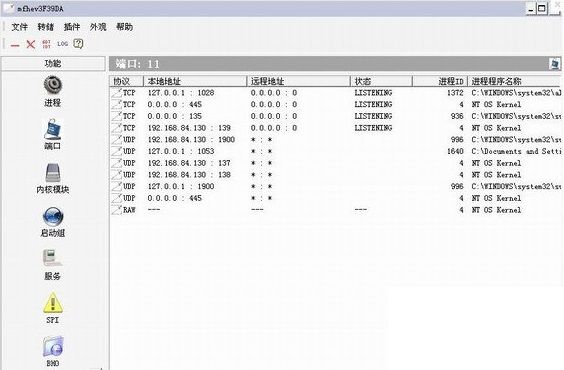
Task: Select TCP row 127.0.0.1 : 1028
Action: coord(336,93)
